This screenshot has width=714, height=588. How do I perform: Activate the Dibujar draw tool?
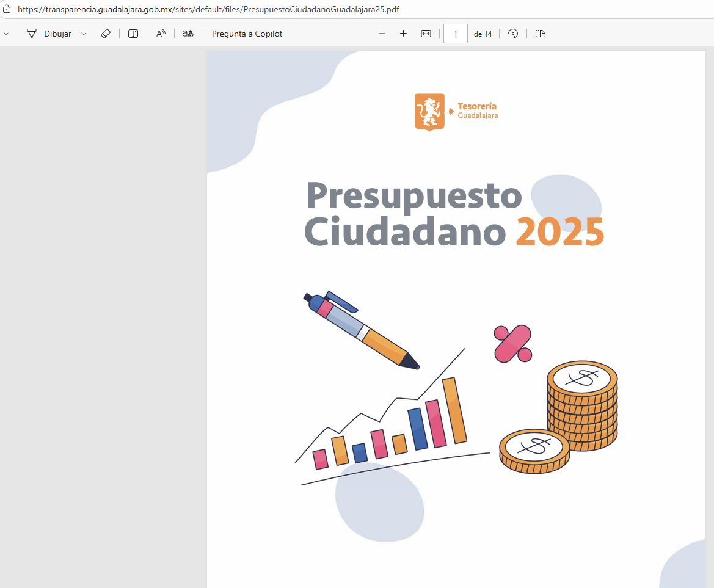coord(49,34)
